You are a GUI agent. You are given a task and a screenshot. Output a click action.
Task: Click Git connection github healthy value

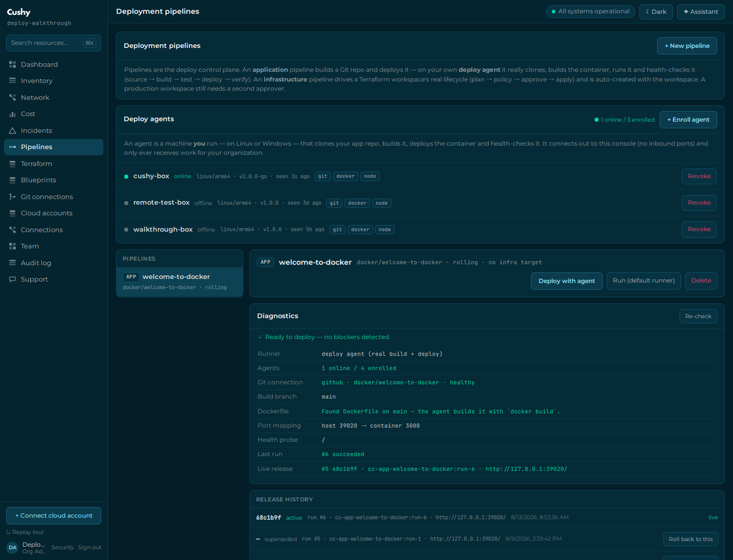point(398,382)
